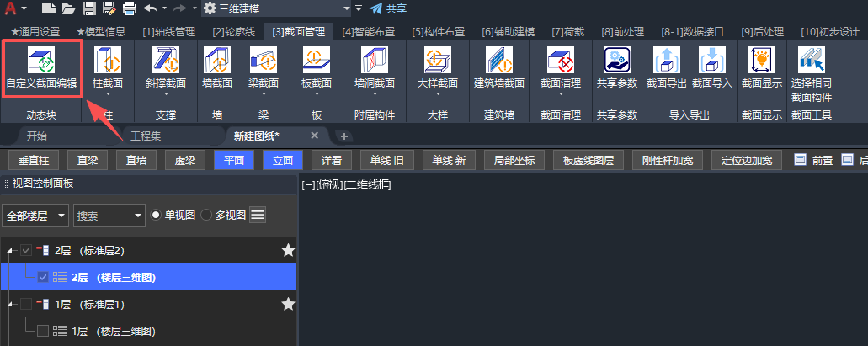
Task: Open the 板截面 slab section tool
Action: [316, 67]
